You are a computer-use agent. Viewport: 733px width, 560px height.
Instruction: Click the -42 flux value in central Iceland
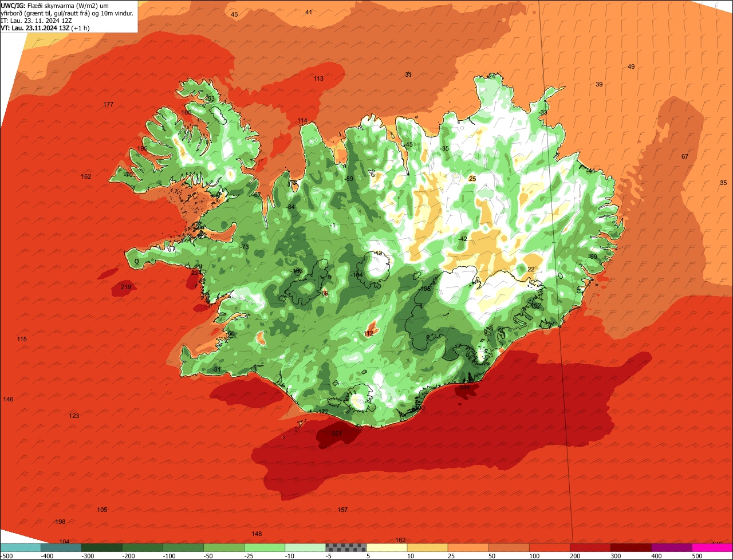point(463,239)
